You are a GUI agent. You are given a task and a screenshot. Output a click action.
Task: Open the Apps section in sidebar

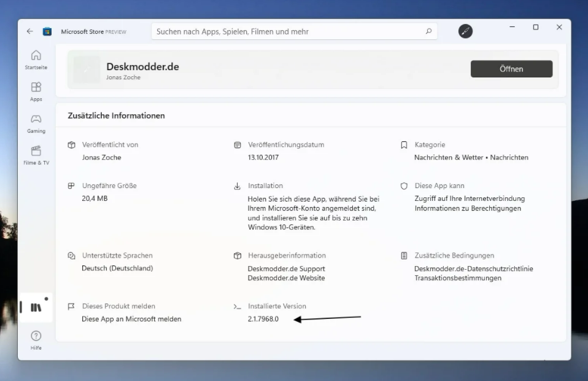pyautogui.click(x=36, y=92)
